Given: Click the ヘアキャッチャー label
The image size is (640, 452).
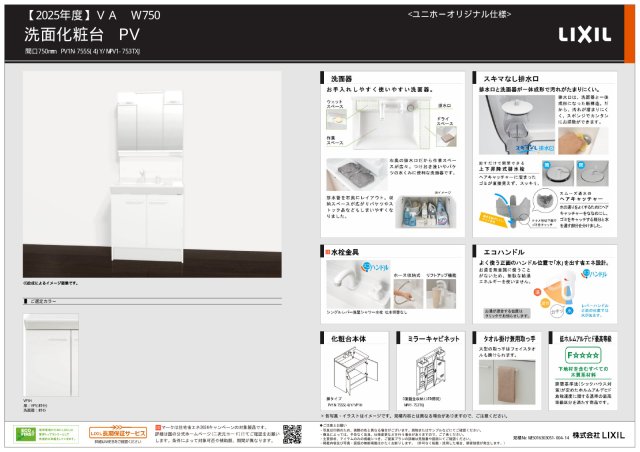Looking at the screenshot, I should click(581, 199).
